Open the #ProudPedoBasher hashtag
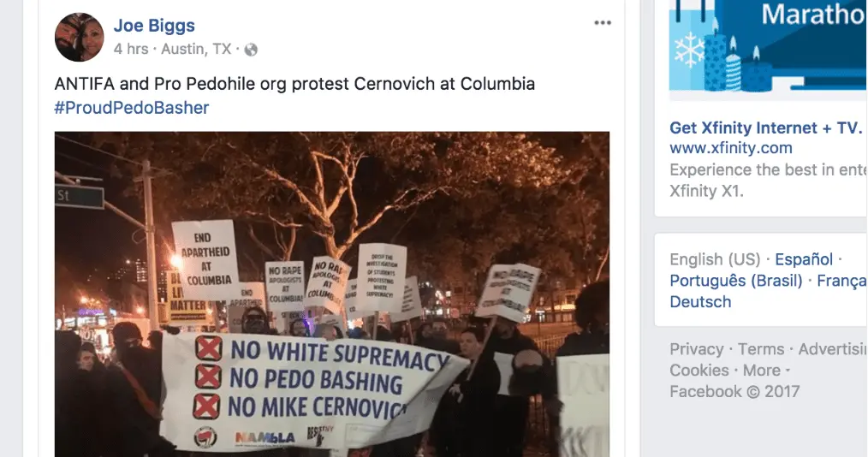Screen dimensions: 868x457 (132, 107)
